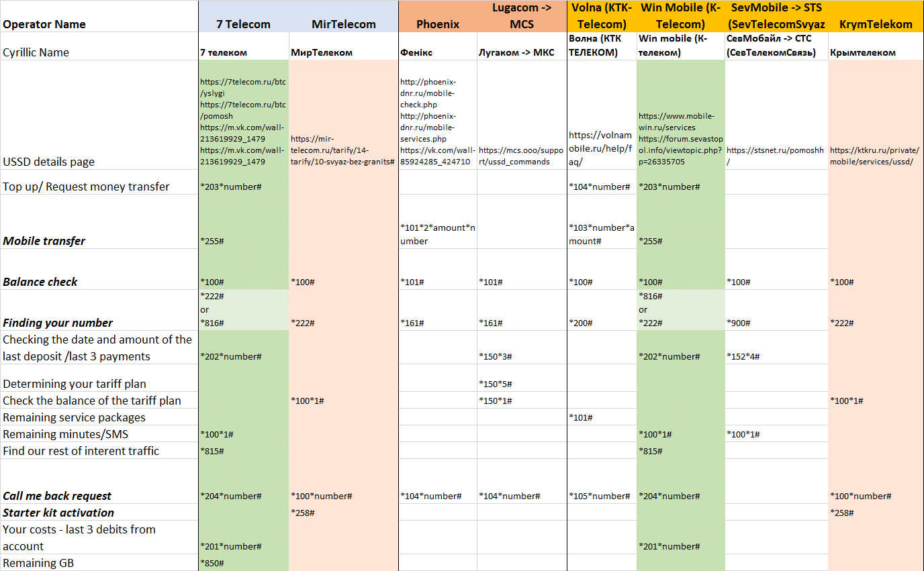The height and width of the screenshot is (571, 924).
Task: Select KrymTelekom's '*100#' balance check cell
Action: (x=876, y=269)
